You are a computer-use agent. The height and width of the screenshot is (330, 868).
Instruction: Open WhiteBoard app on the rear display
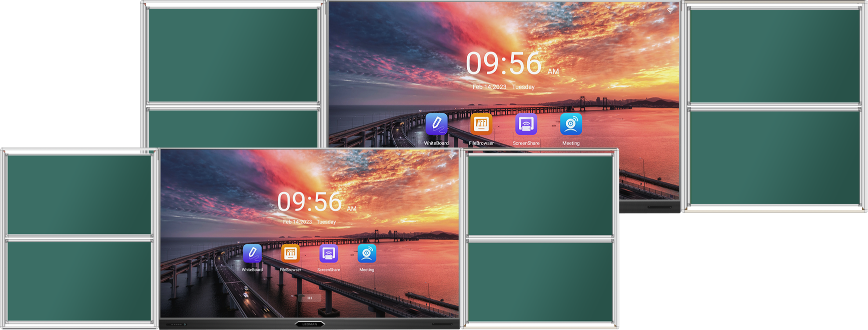click(436, 124)
